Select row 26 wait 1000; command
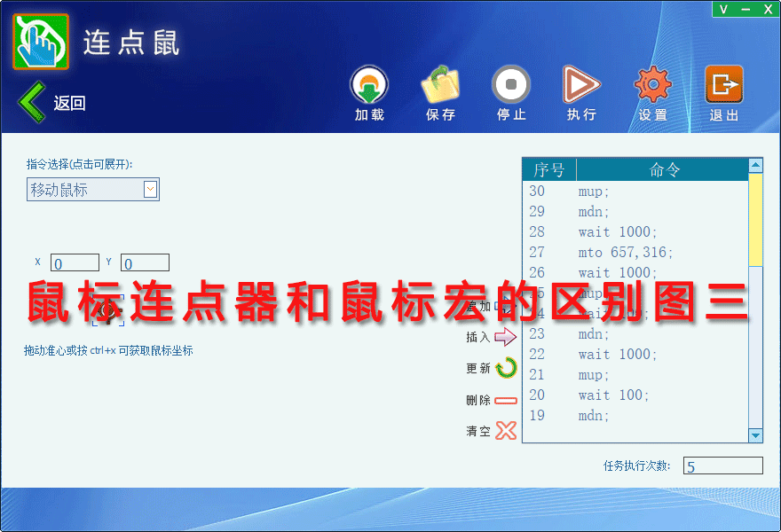This screenshot has height=532, width=781. coord(635,273)
